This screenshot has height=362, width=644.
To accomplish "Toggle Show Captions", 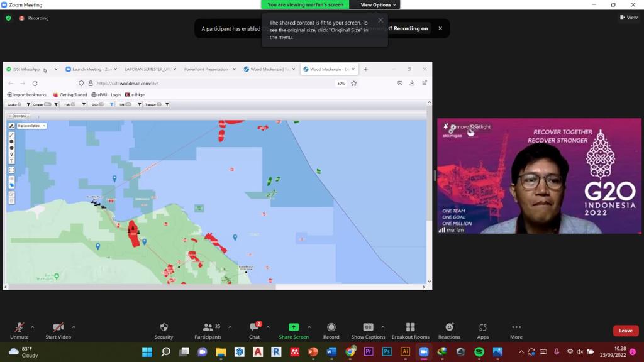I will pos(368,331).
